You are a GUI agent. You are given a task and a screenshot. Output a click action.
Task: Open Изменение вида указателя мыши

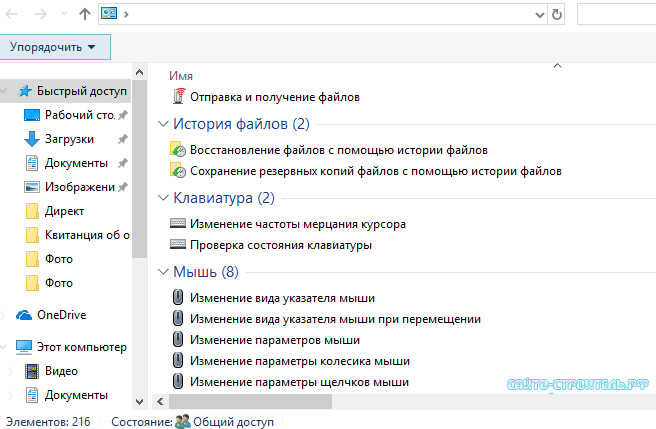[282, 298]
